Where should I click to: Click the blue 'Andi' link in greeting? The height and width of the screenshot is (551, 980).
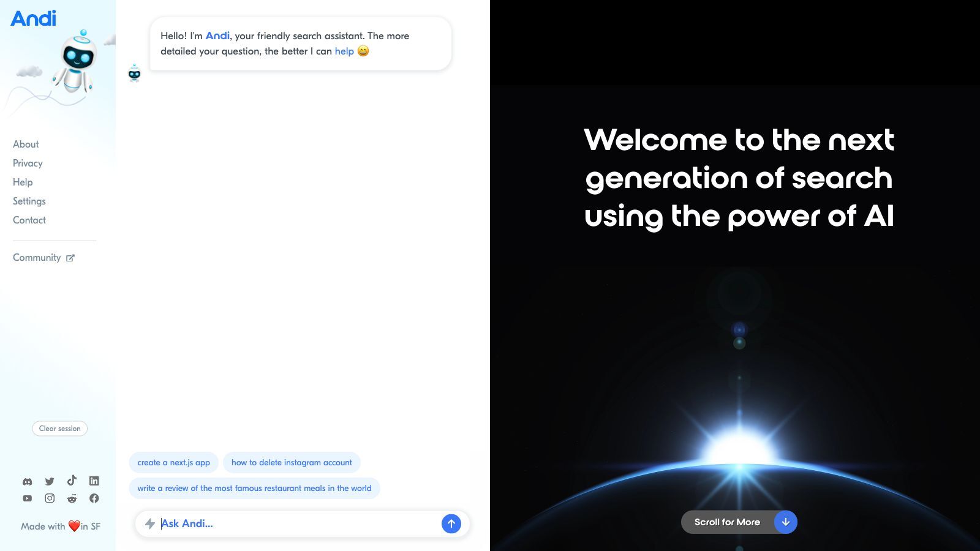pos(217,36)
